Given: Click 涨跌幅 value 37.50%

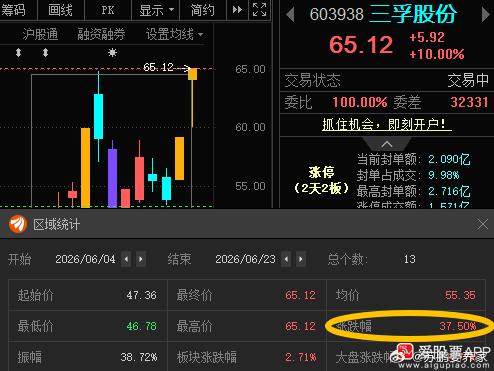Looking at the screenshot, I should (x=458, y=326).
